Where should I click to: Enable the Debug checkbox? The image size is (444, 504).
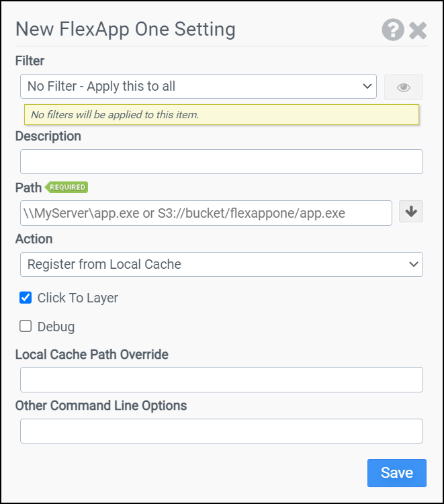(x=26, y=327)
